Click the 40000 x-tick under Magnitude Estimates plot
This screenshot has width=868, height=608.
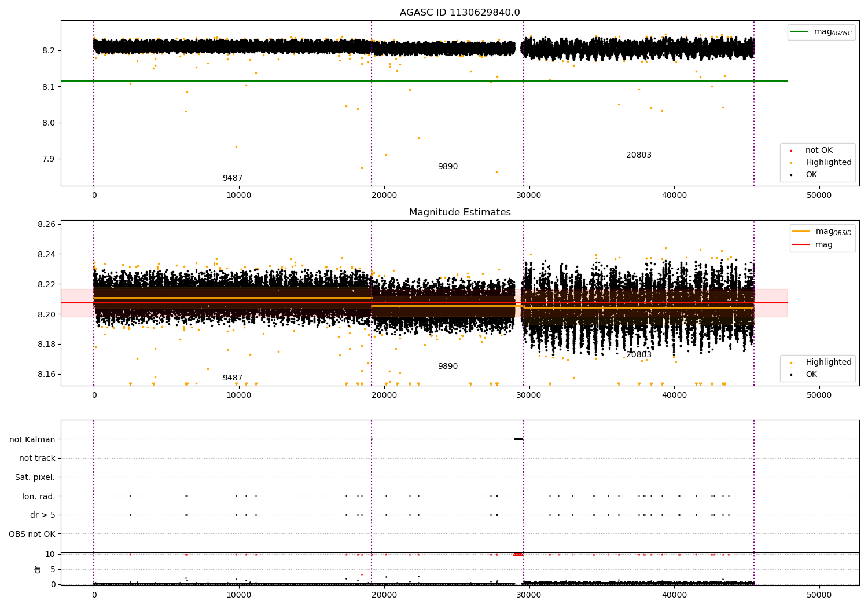674,395
